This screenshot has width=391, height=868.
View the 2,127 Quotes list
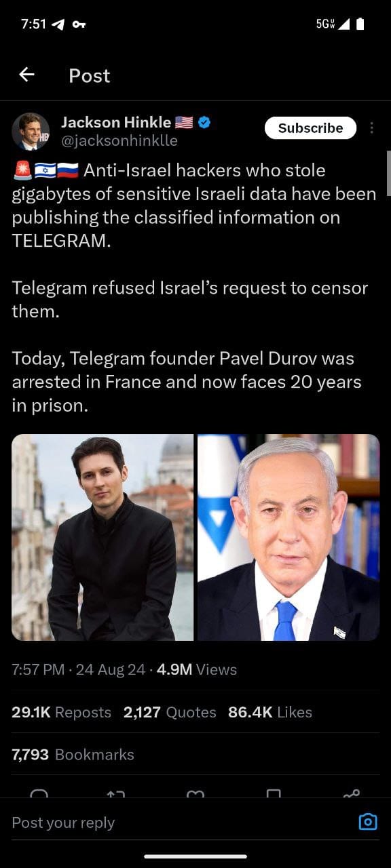click(x=170, y=712)
